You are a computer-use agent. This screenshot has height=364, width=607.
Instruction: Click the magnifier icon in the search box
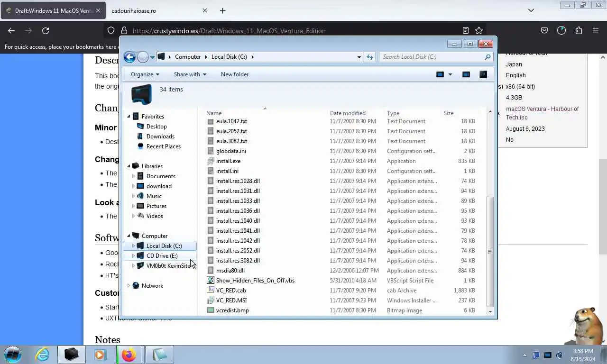pos(487,57)
